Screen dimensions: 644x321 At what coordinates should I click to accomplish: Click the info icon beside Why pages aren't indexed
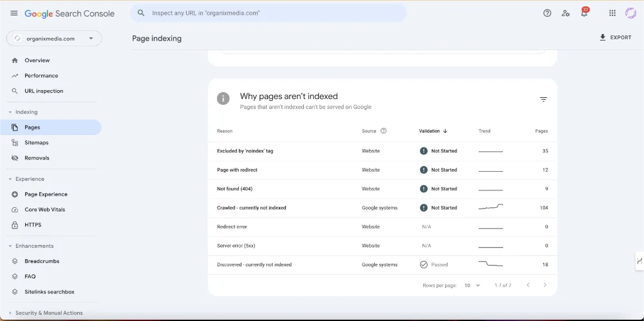(x=223, y=98)
